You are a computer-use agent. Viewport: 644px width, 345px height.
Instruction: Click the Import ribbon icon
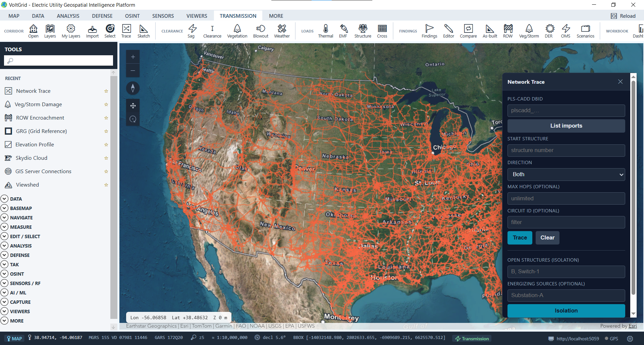click(92, 31)
